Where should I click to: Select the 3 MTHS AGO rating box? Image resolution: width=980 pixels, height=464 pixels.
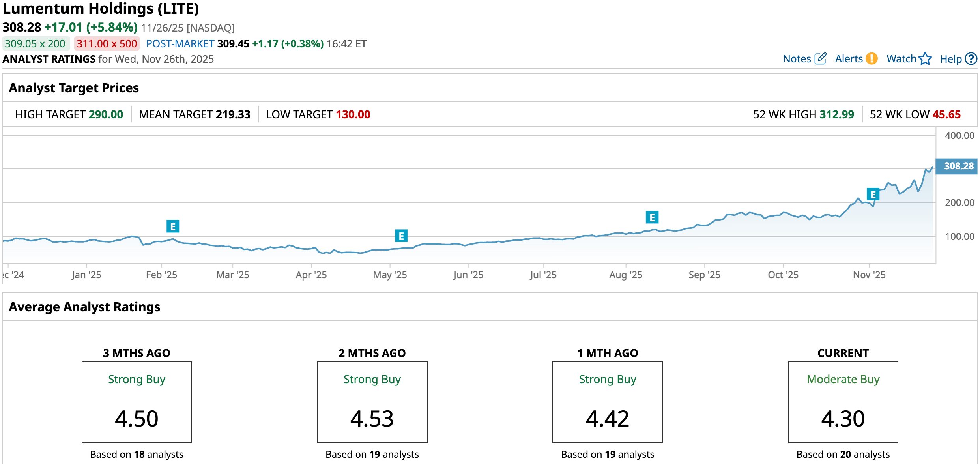(137, 402)
